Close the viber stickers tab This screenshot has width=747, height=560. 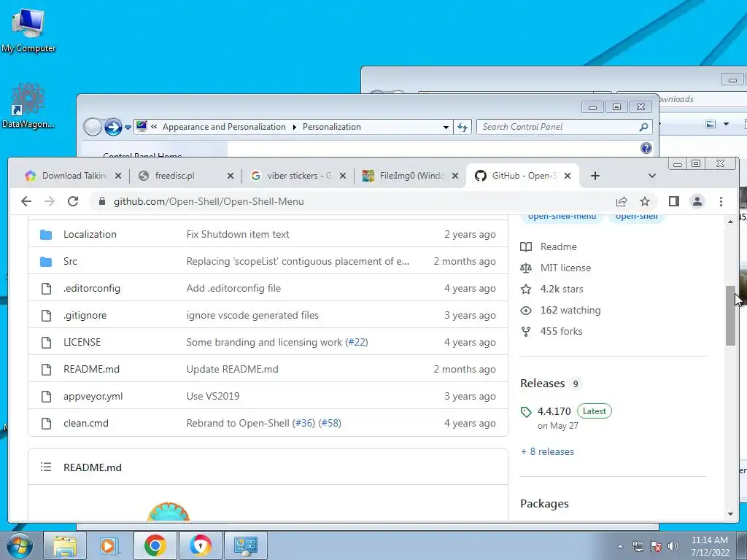343,176
